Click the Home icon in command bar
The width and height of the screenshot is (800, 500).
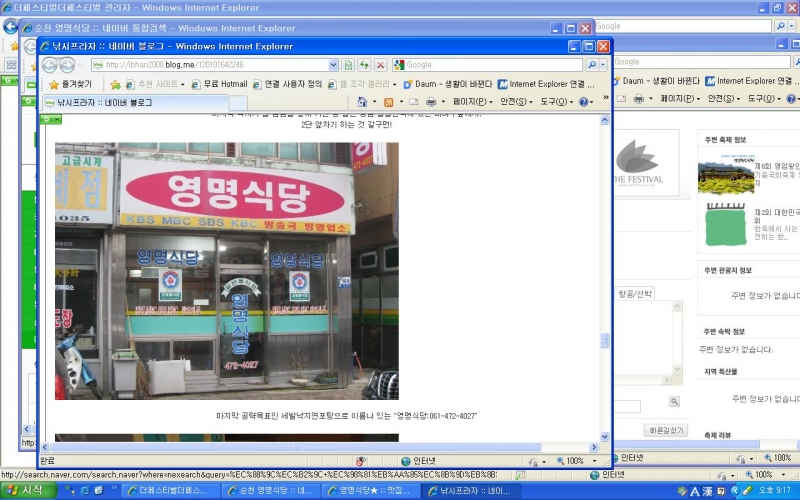pos(362,102)
